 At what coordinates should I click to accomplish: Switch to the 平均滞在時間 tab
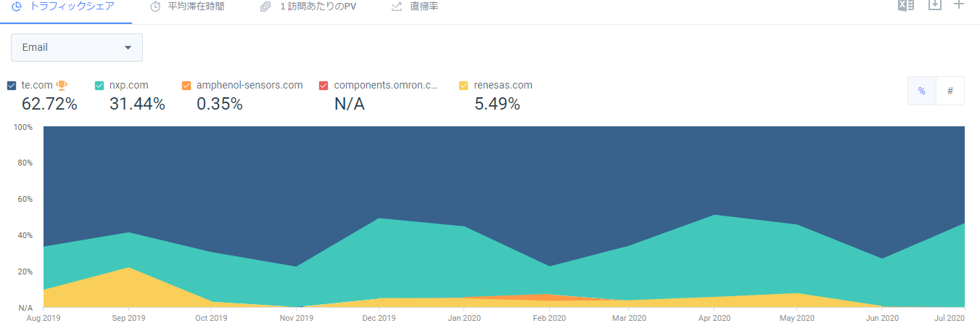click(x=196, y=7)
